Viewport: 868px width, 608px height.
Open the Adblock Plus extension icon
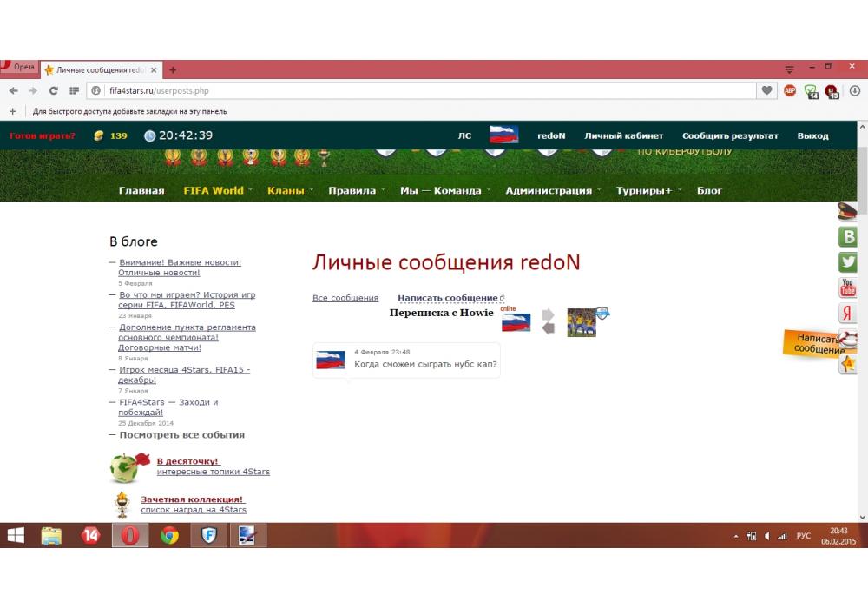pyautogui.click(x=790, y=90)
